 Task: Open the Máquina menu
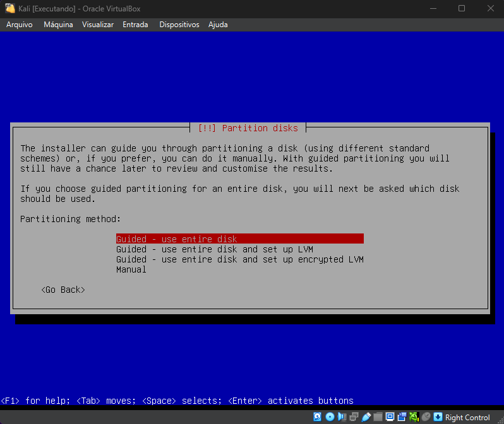point(58,25)
